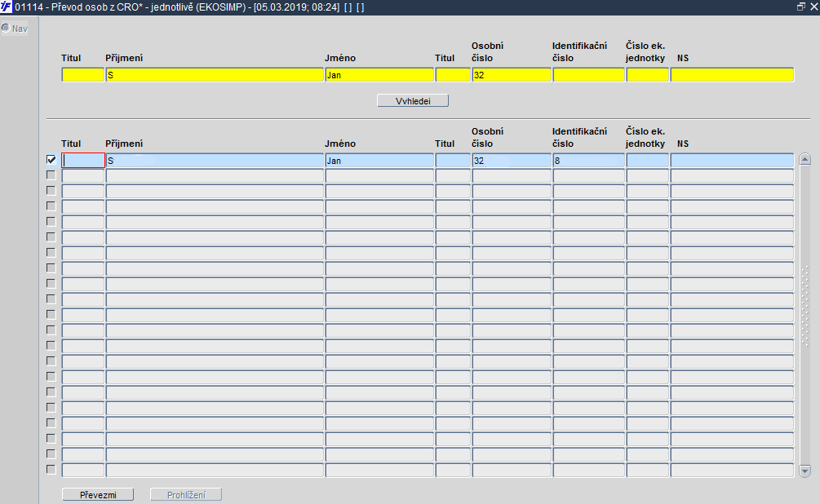Click the Identifikační číslo cell in first result row
Viewport: 820px width, 504px height.
click(589, 161)
